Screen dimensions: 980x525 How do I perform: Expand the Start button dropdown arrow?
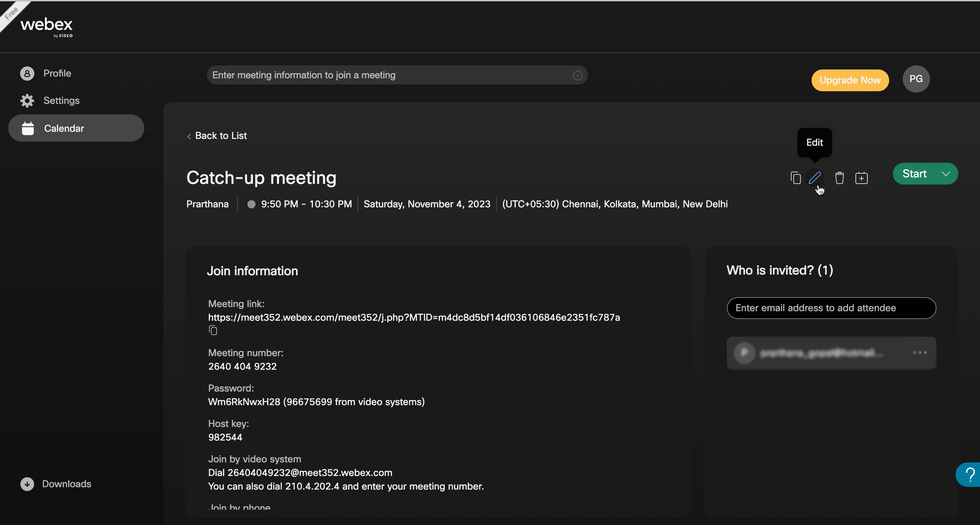click(x=946, y=174)
